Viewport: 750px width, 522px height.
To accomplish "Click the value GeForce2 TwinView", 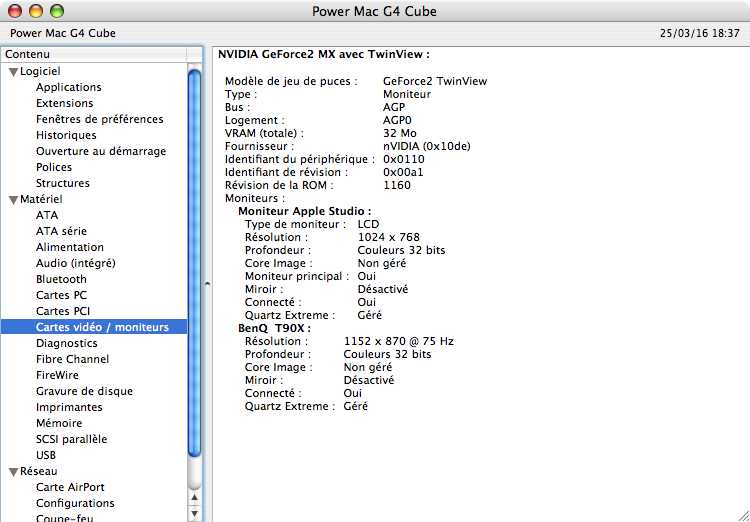I will click(435, 81).
